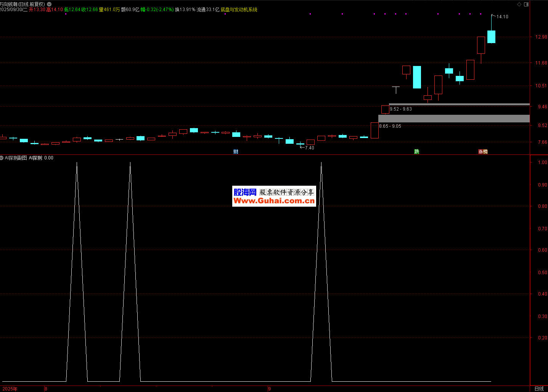Toggle the side panel icon at top-right

[x=526, y=4]
